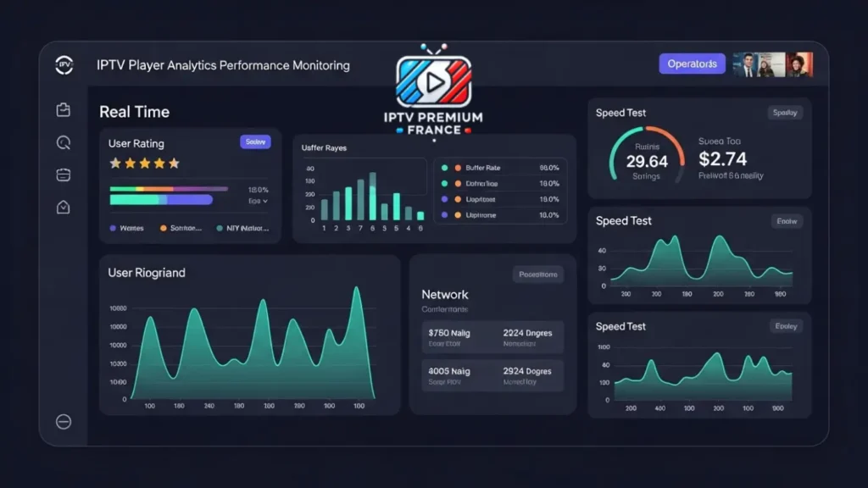
Task: Click the search magnifier sidebar icon
Action: coord(64,142)
